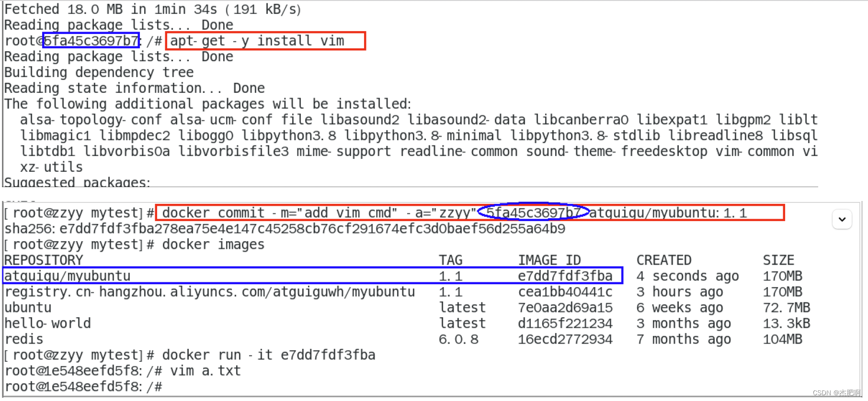Click the last root@1e548eefd5f8 prompt line
This screenshot has width=868, height=401.
point(83,387)
